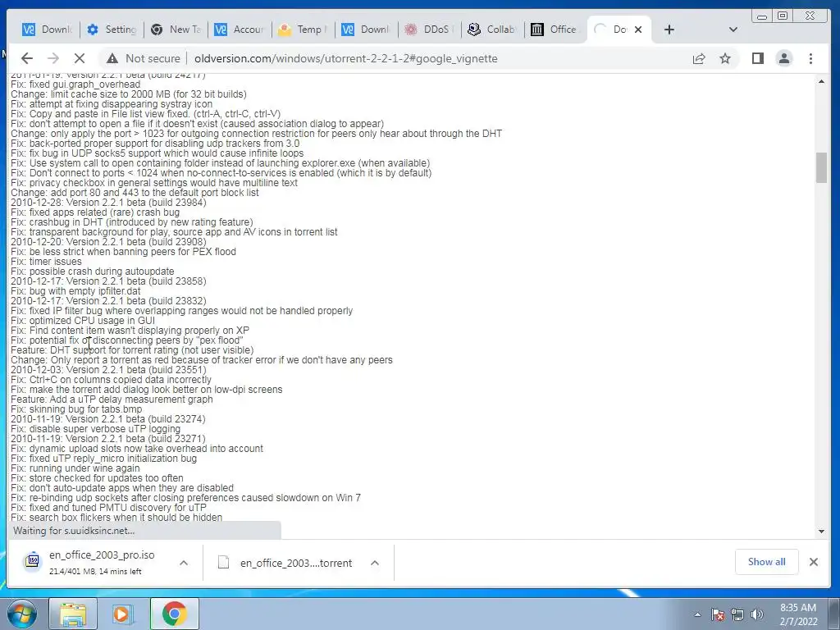Screen dimensions: 840x630
Task: Click line 'Fix: skinning bug for tabs.bmp'
Action: click(76, 409)
